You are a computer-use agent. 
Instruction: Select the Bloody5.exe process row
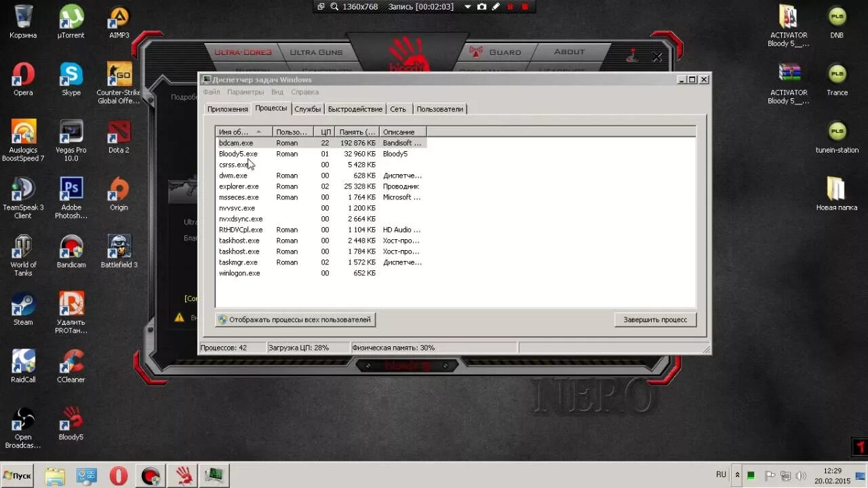click(321, 154)
